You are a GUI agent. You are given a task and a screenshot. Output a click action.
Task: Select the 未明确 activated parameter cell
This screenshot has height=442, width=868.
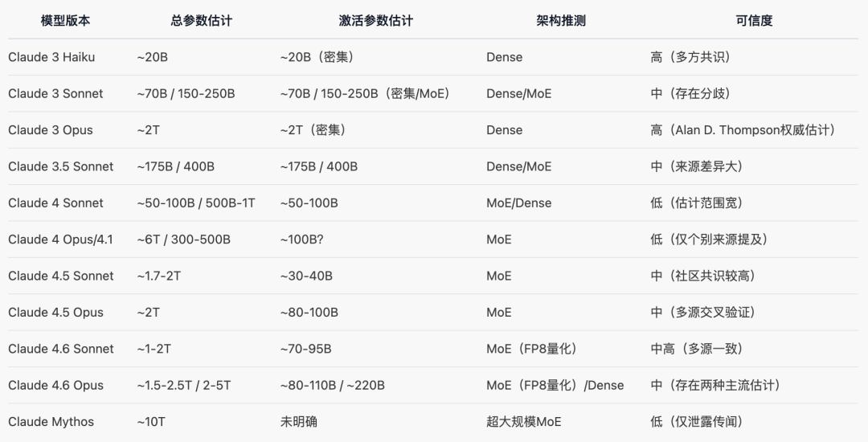coord(299,422)
